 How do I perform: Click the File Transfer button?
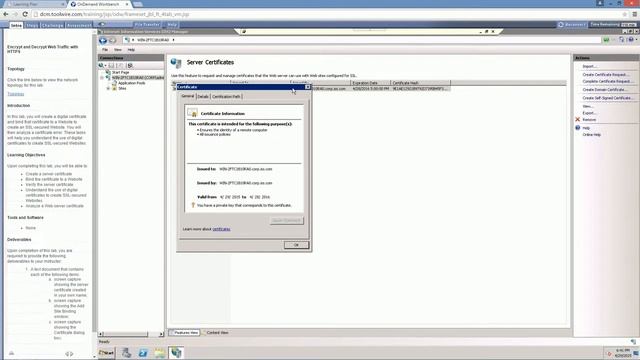pyautogui.click(x=147, y=24)
